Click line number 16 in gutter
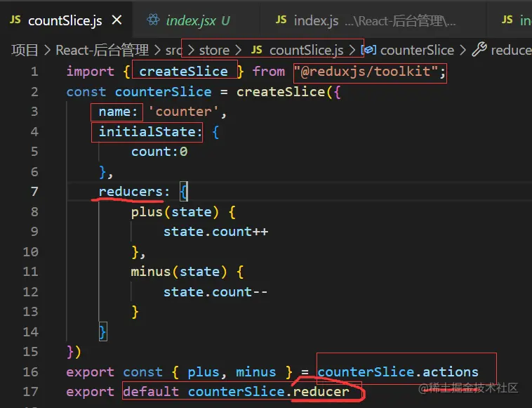532x408 pixels. 31,372
